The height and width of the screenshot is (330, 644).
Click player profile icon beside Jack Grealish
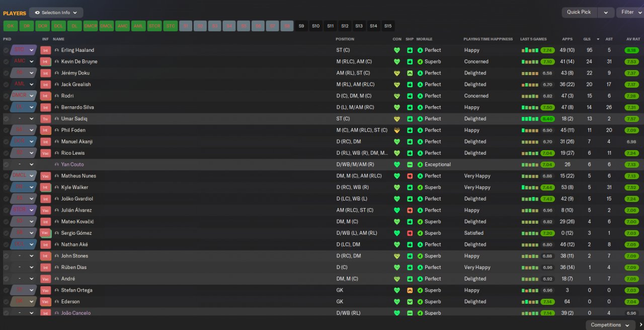pyautogui.click(x=57, y=85)
